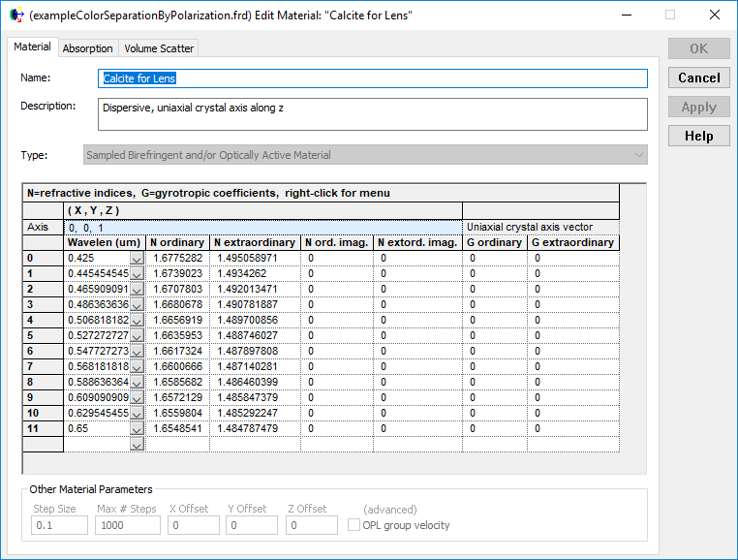The height and width of the screenshot is (560, 738).
Task: Select the Material tab
Action: [32, 47]
